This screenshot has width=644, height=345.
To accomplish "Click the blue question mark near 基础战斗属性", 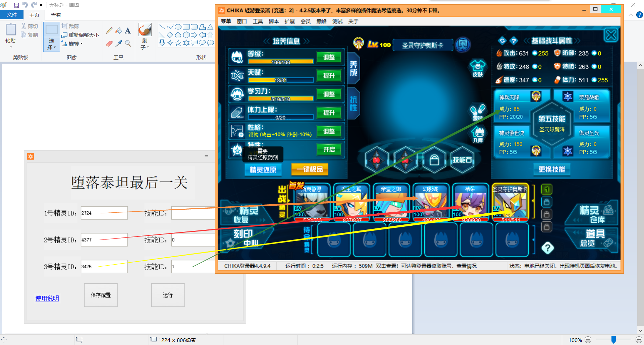I will tap(514, 41).
